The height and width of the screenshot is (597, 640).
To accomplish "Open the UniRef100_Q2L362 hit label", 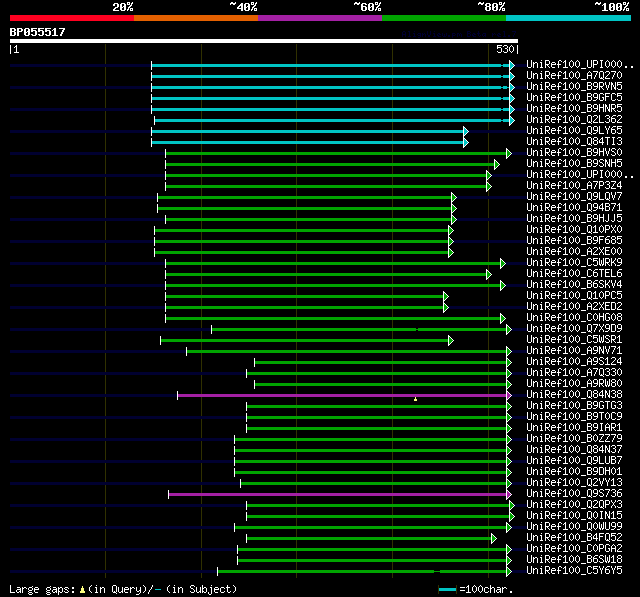I will click(x=574, y=120).
